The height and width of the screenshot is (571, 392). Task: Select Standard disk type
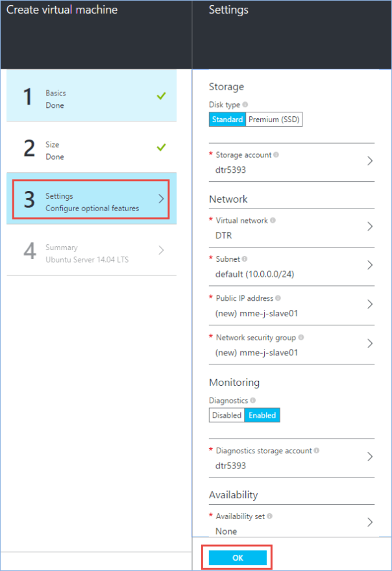(227, 120)
